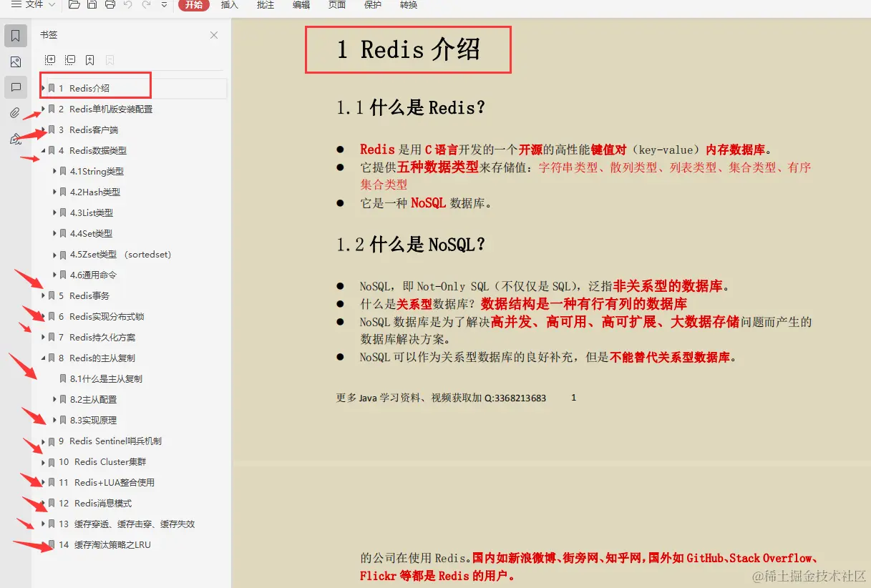Click the add bookmark icon
The width and height of the screenshot is (871, 588).
pyautogui.click(x=90, y=60)
